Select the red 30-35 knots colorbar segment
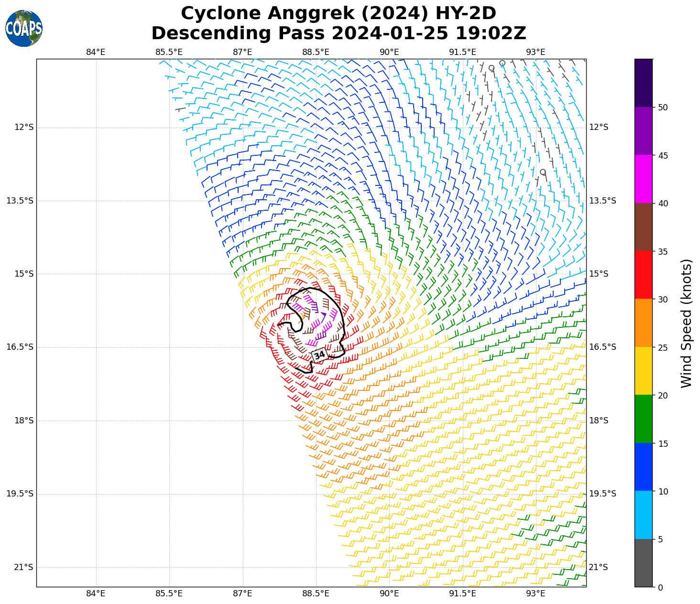700x604 pixels. click(643, 275)
